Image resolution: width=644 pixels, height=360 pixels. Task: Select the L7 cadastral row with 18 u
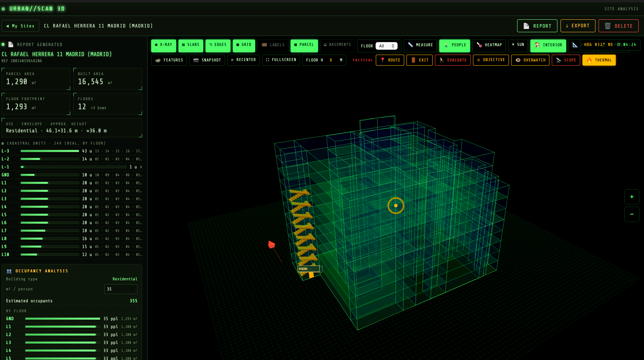click(x=72, y=231)
